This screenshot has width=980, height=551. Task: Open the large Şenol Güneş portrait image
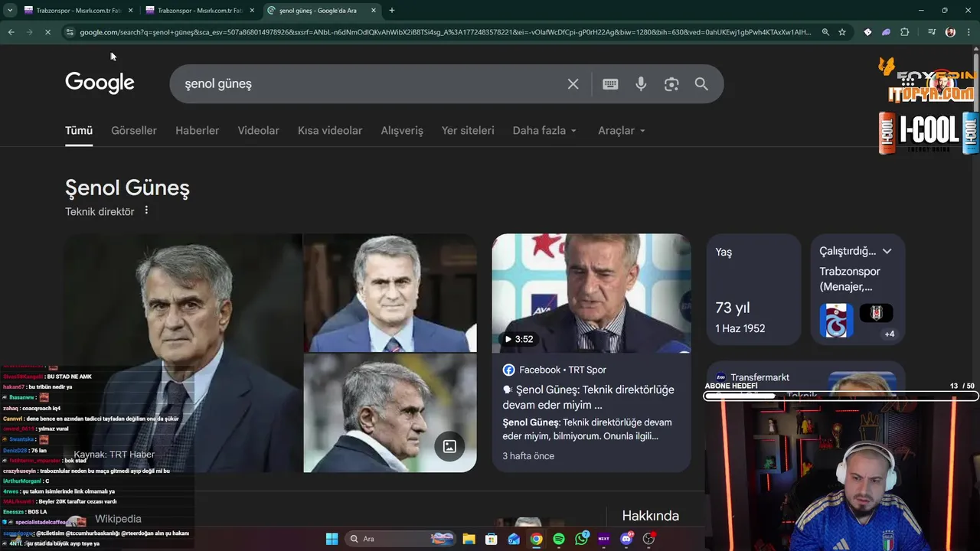pyautogui.click(x=183, y=353)
